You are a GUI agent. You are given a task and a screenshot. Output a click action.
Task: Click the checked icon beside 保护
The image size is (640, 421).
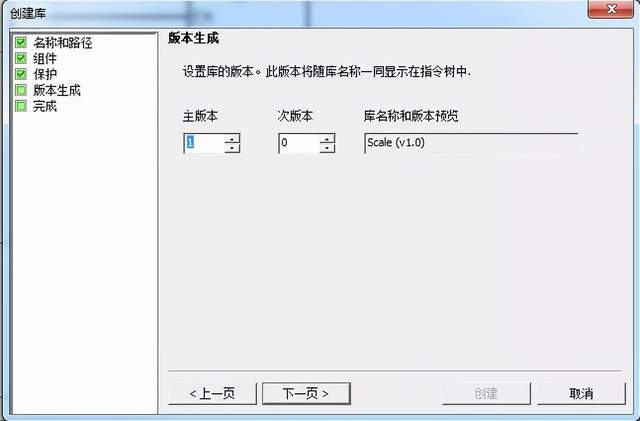(x=20, y=74)
